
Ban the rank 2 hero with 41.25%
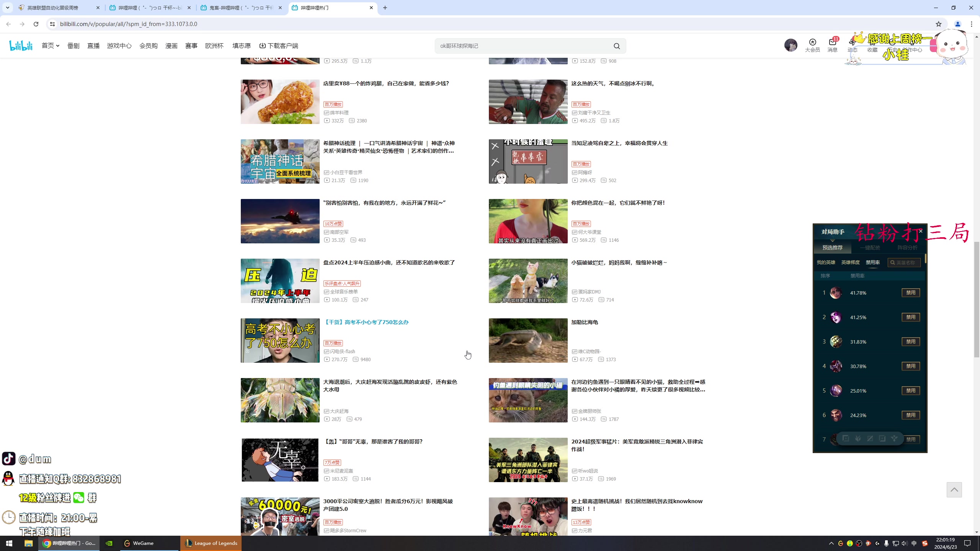tap(911, 317)
